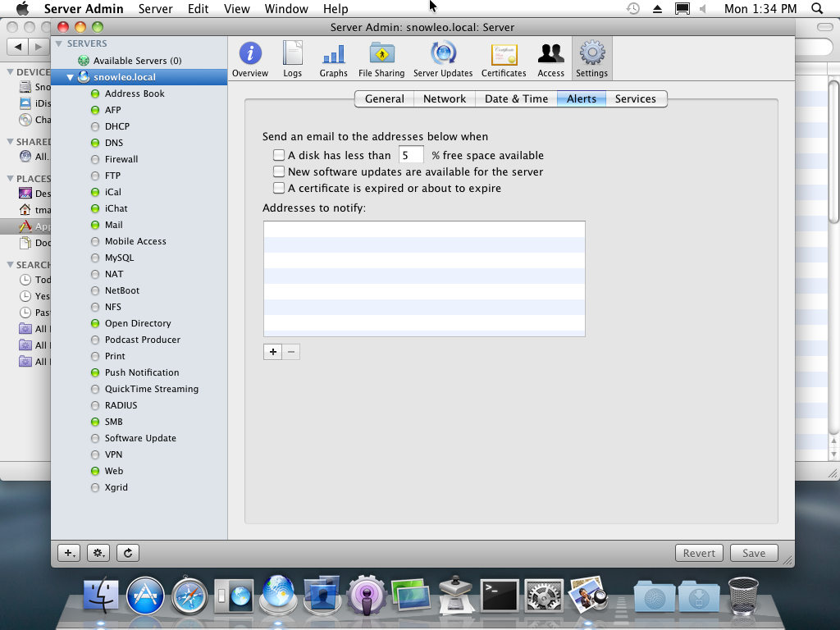Click the Addresses to notify list
840x630 pixels.
tap(424, 279)
